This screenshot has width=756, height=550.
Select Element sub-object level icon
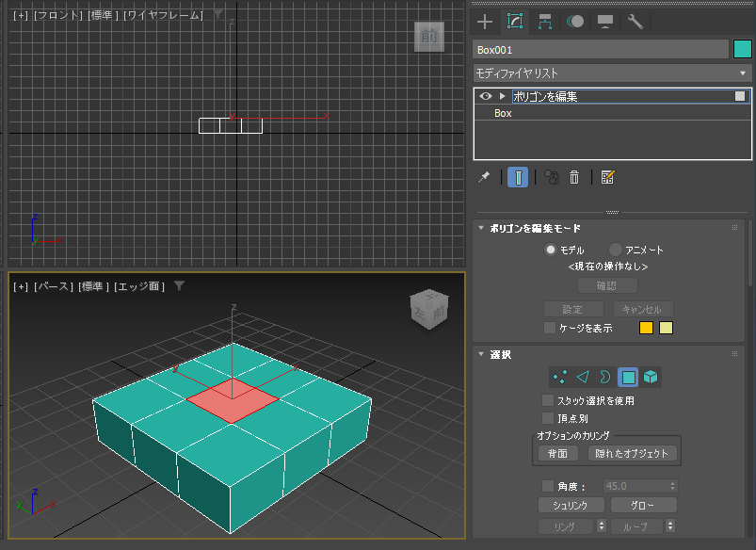[651, 377]
